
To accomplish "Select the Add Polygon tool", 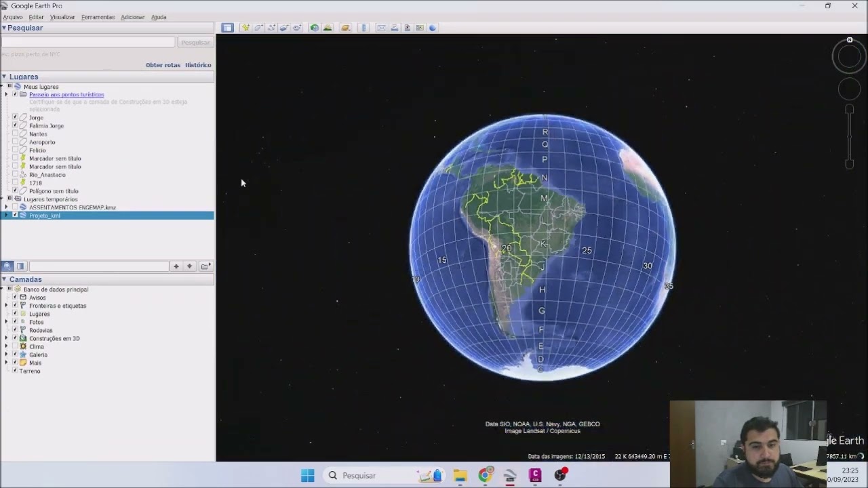I will tap(258, 28).
